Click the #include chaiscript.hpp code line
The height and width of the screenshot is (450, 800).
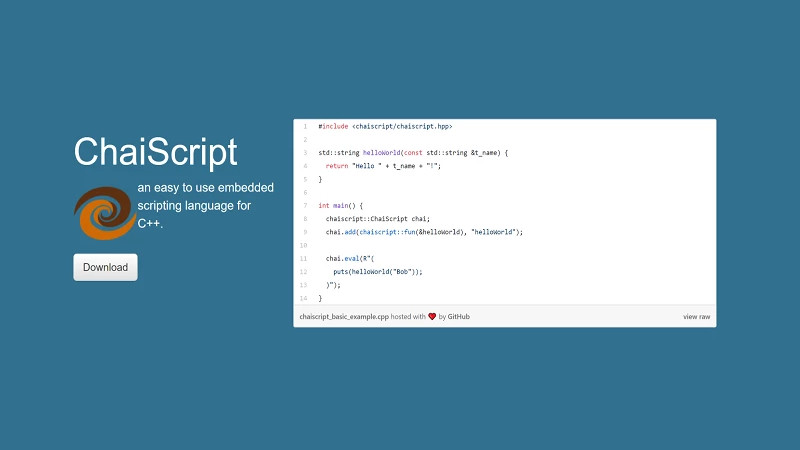tap(386, 127)
